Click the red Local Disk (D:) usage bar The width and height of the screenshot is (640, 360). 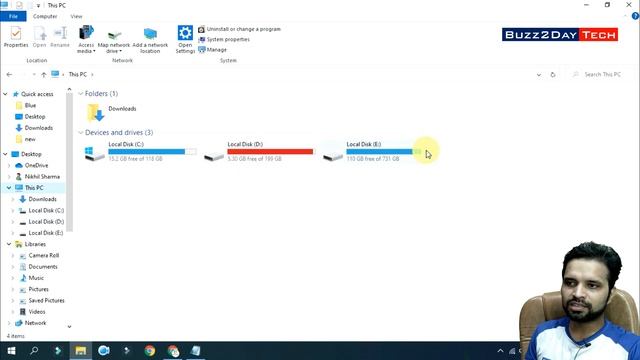tap(270, 152)
